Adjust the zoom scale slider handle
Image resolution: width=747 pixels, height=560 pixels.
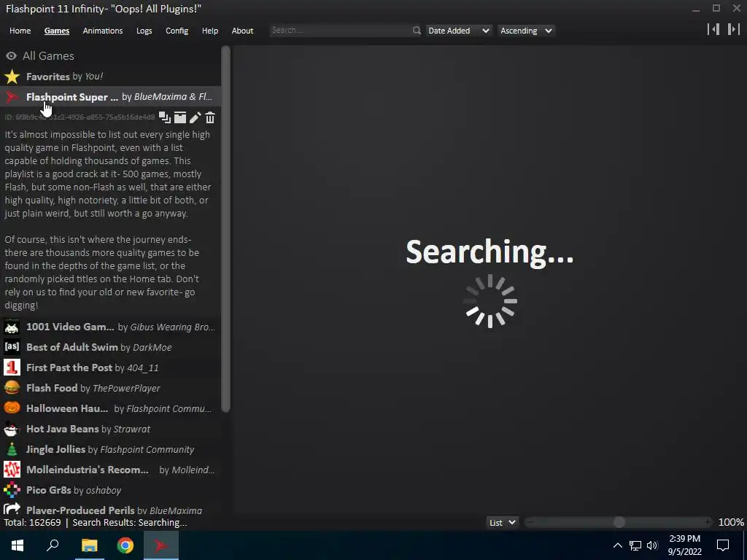coord(619,522)
